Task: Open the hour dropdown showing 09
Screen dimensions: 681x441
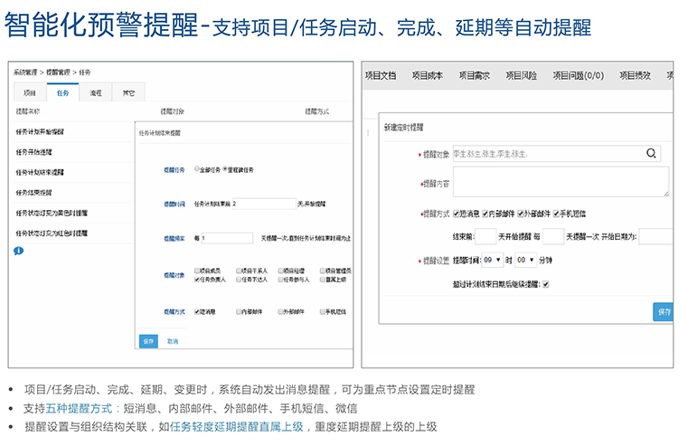Action: [x=493, y=260]
